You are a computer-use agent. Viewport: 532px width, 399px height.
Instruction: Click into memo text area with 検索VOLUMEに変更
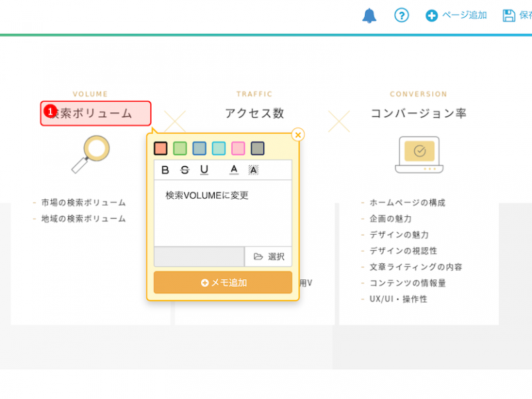click(x=223, y=213)
